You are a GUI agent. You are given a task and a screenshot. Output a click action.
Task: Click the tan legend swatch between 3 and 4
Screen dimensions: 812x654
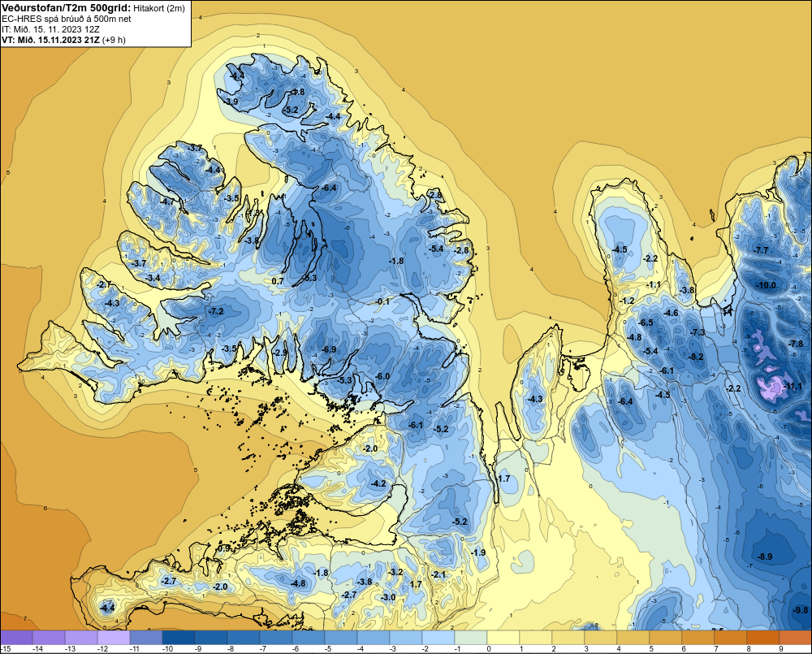click(x=601, y=637)
